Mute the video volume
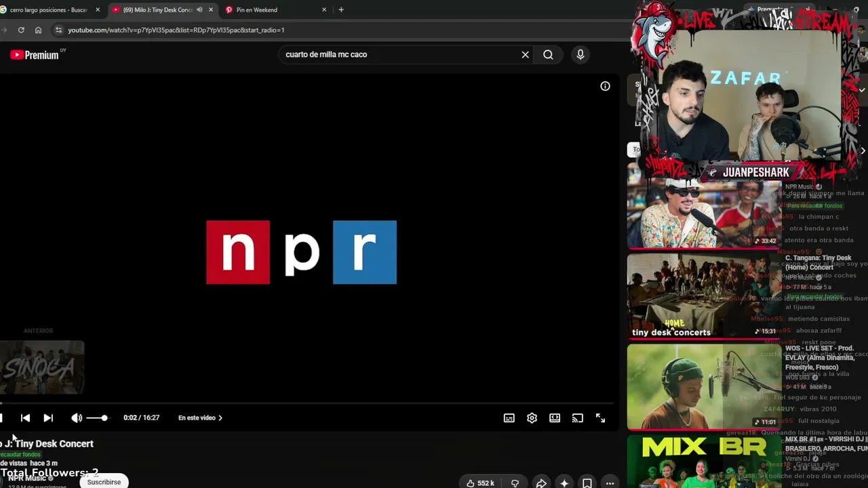The image size is (868, 488). point(77,418)
